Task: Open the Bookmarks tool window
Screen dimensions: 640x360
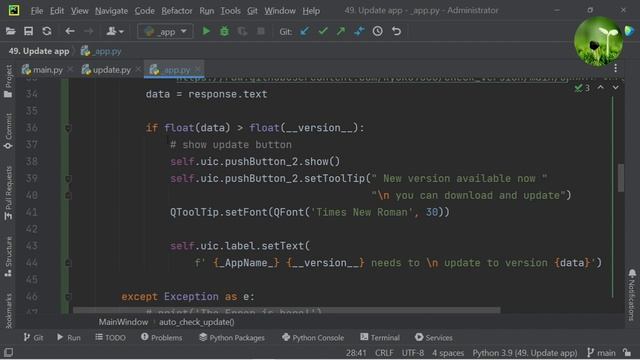Action: (x=8, y=311)
